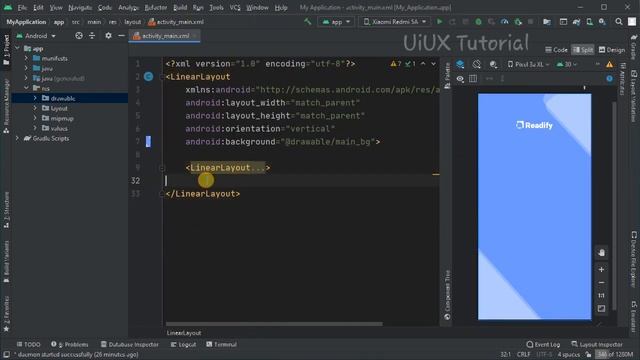Open the Database Inspector tool window
Viewport: 640px width, 360px height.
pos(130,344)
